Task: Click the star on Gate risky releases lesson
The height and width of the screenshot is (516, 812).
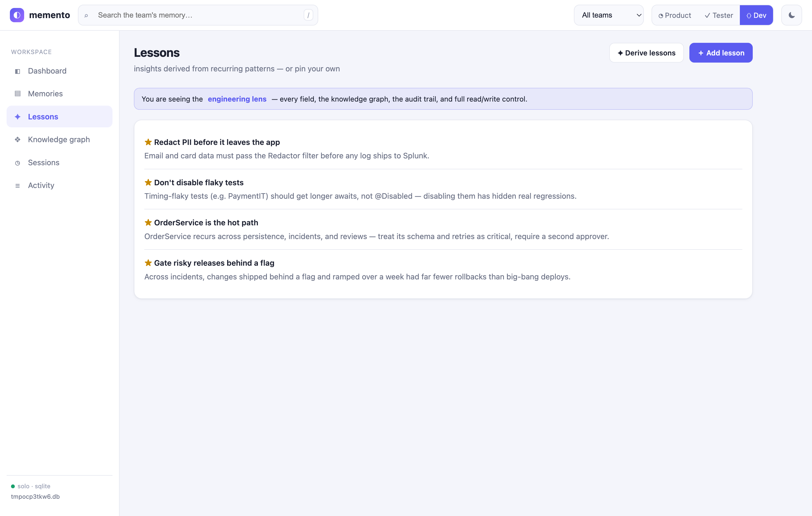Action: 148,263
